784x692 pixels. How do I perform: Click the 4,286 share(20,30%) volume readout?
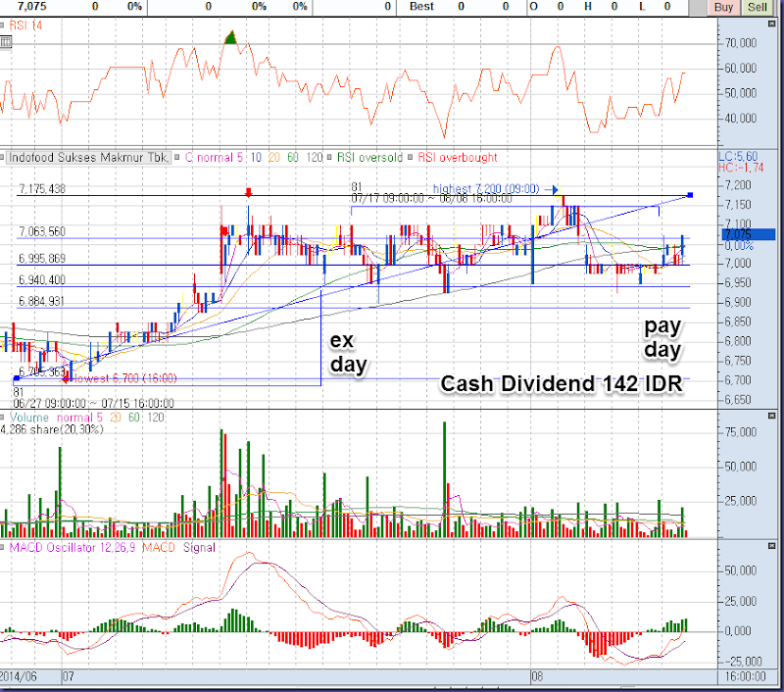(x=52, y=429)
